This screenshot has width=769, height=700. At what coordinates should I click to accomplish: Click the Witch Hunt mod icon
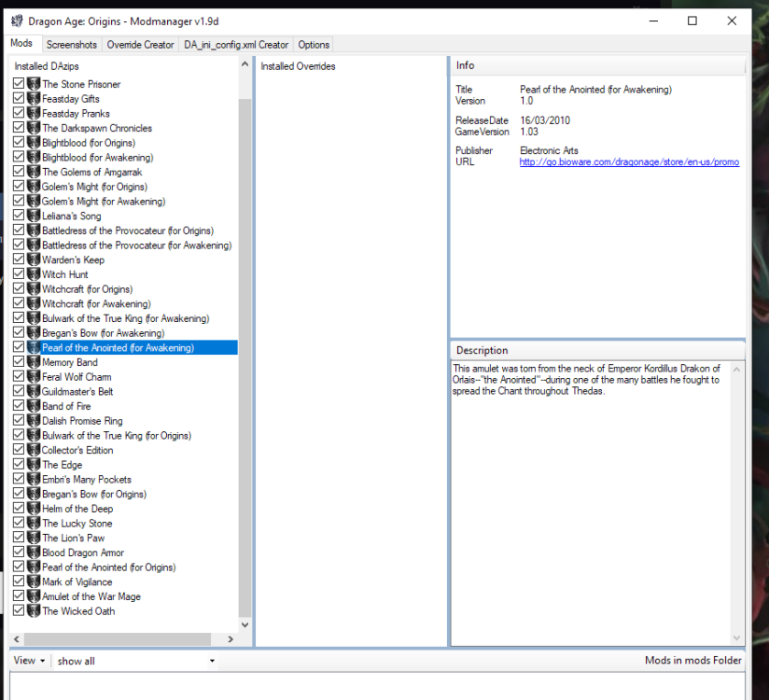pyautogui.click(x=34, y=274)
